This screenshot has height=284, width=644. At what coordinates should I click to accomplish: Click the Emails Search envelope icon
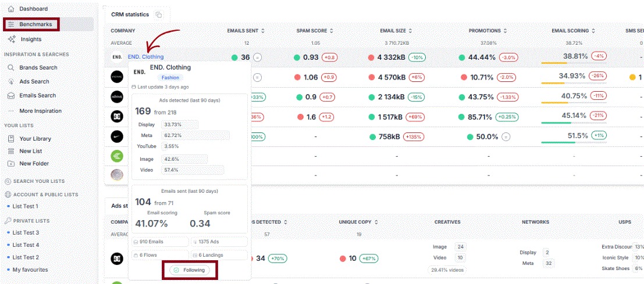11,95
